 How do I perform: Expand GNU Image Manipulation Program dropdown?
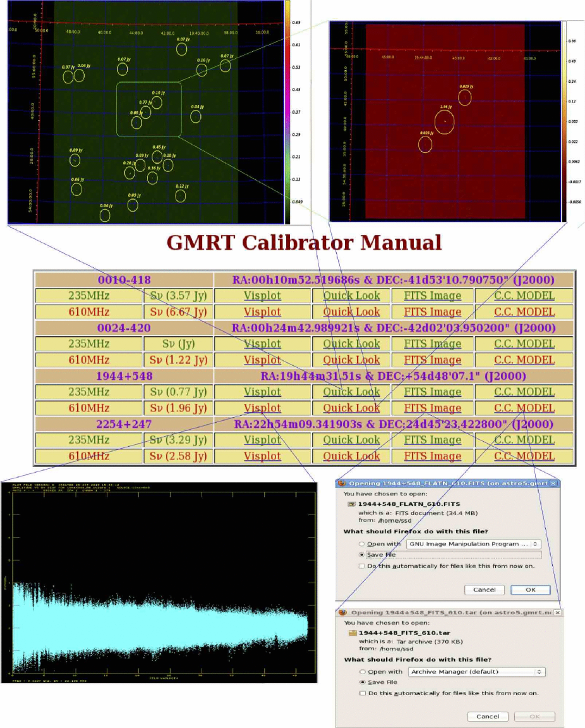[x=474, y=544]
